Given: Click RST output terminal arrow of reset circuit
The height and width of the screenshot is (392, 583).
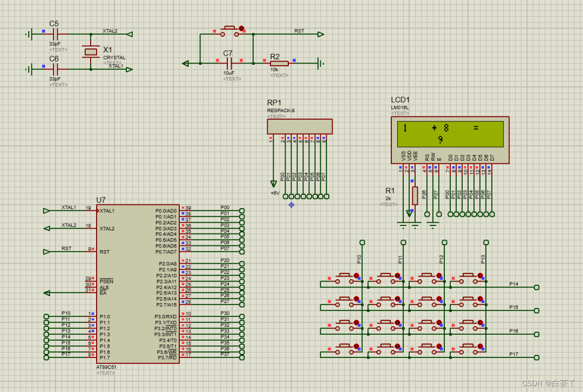Looking at the screenshot, I should [321, 34].
